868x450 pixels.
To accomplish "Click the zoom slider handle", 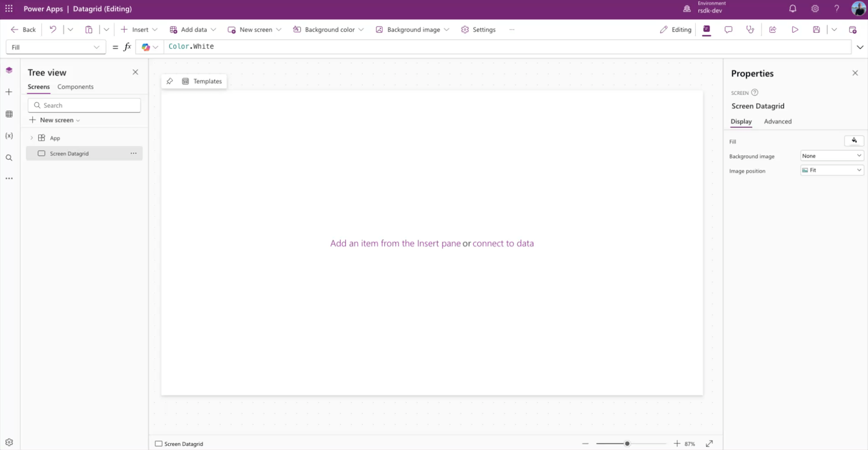I will click(627, 444).
